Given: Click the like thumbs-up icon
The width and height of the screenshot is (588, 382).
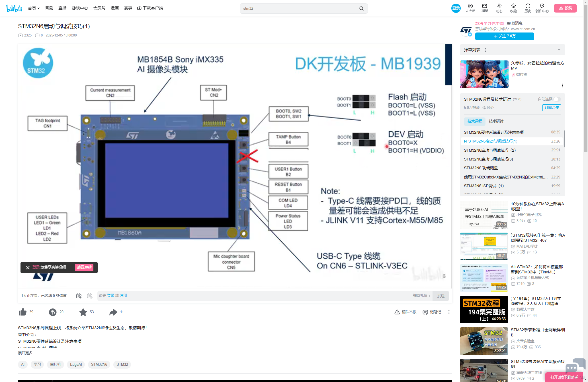Looking at the screenshot, I should tap(22, 312).
